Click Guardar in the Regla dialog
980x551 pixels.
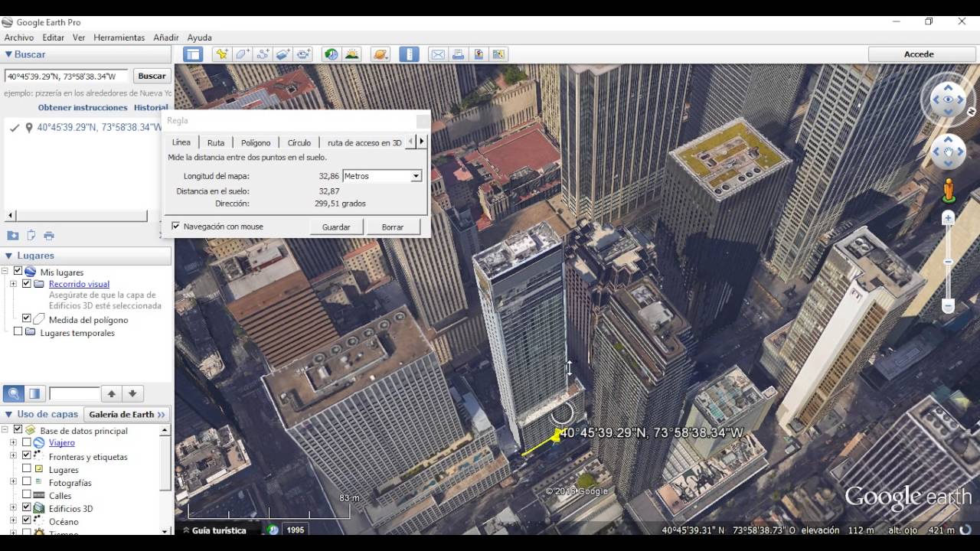click(336, 227)
